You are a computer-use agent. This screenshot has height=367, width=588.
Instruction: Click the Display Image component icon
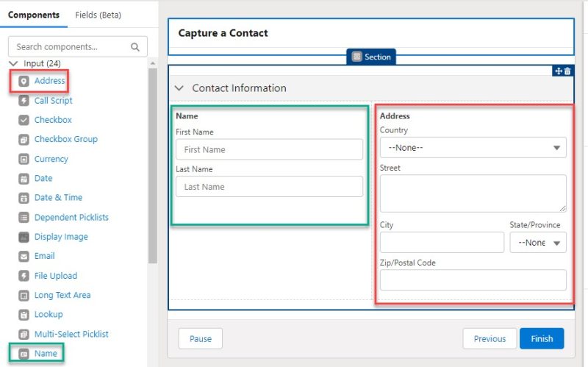click(23, 237)
